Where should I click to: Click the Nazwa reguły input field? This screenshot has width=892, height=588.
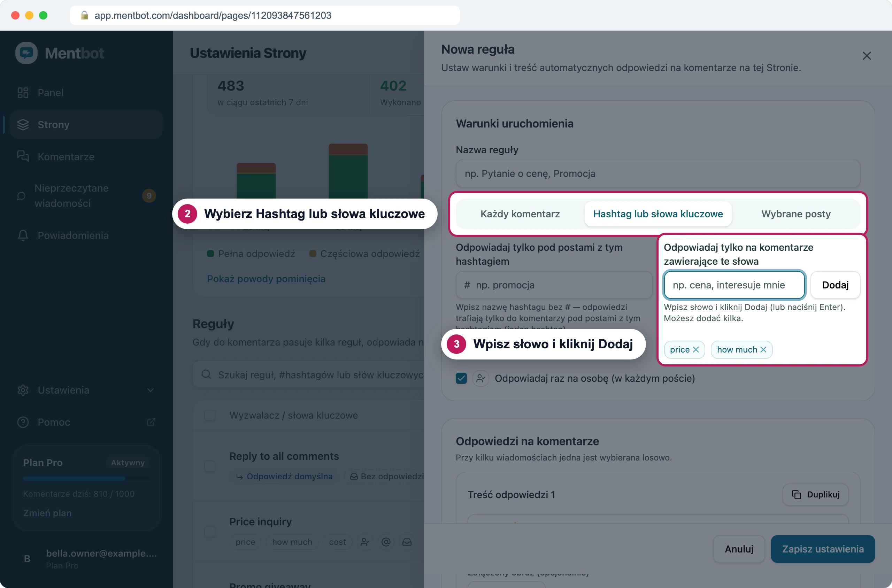(x=658, y=173)
